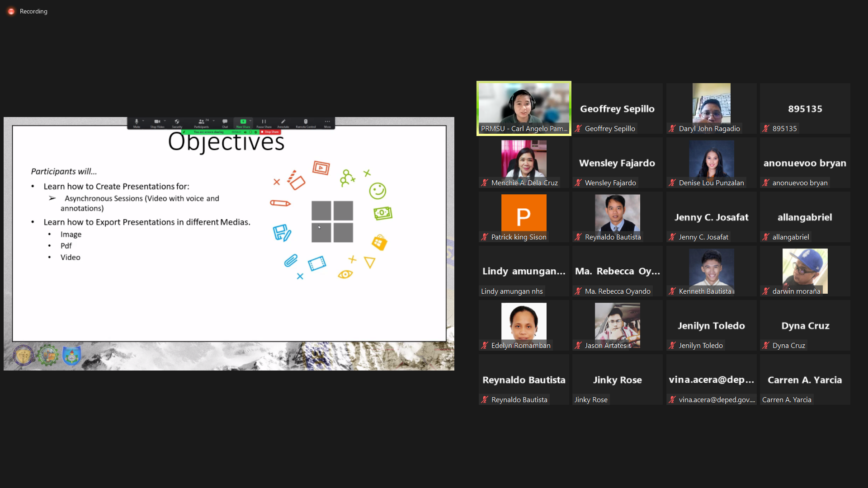
Task: Click the Mute microphone icon
Action: tap(136, 122)
